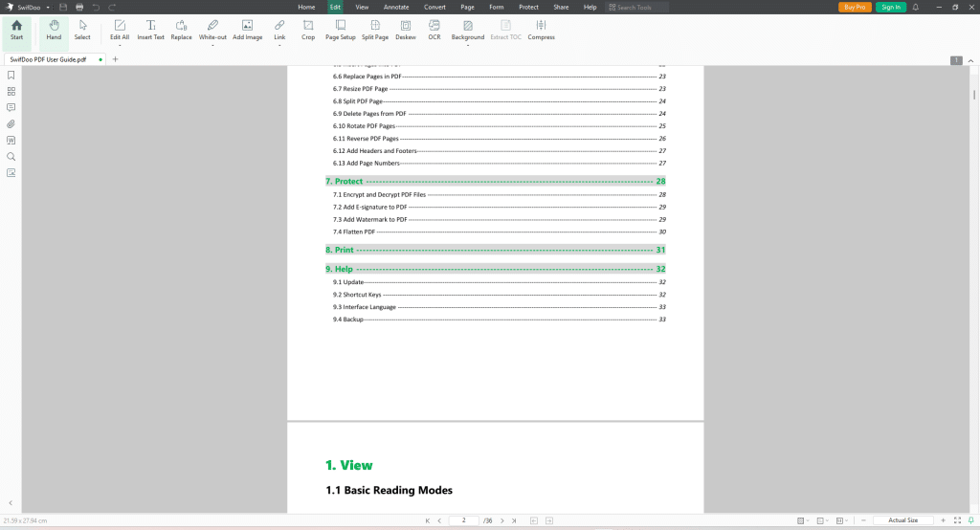Switch to the Convert tab
The image size is (980, 530).
434,7
